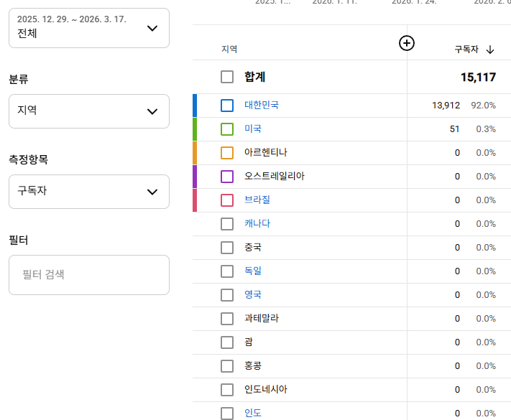Toggle the 합계 total checkbox
Viewport: 511px width, 420px height.
[227, 77]
